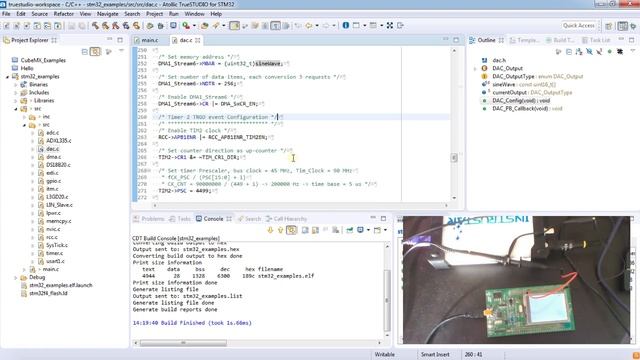Select DS18B20.c file

(x=58, y=165)
